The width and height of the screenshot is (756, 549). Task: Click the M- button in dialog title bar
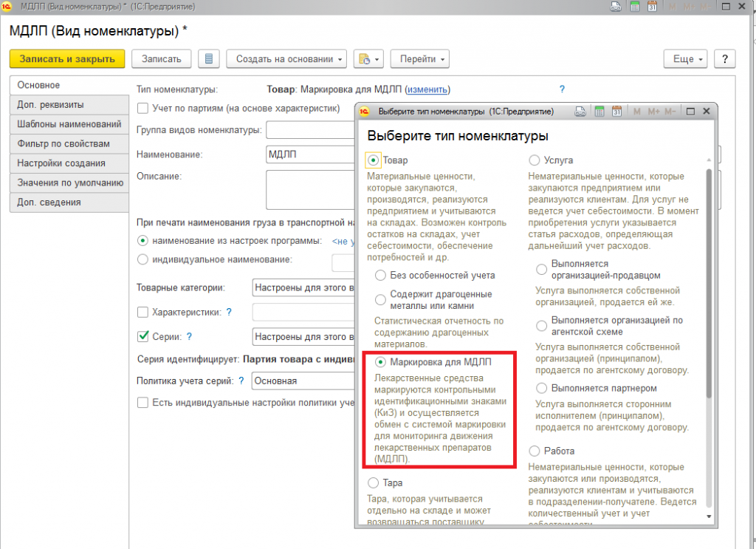pos(670,112)
